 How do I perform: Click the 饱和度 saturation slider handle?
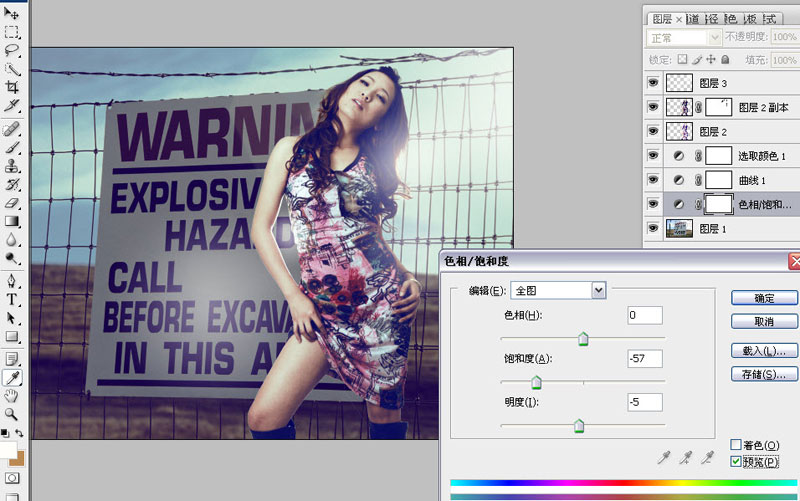point(536,382)
